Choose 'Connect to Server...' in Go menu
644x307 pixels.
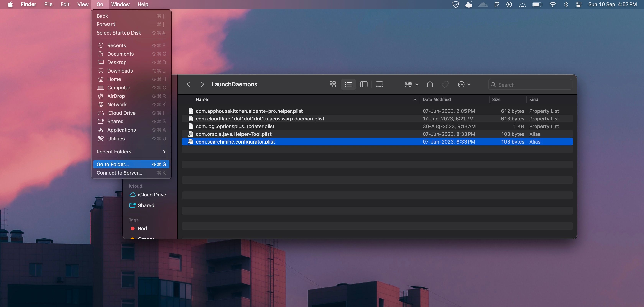pos(119,173)
